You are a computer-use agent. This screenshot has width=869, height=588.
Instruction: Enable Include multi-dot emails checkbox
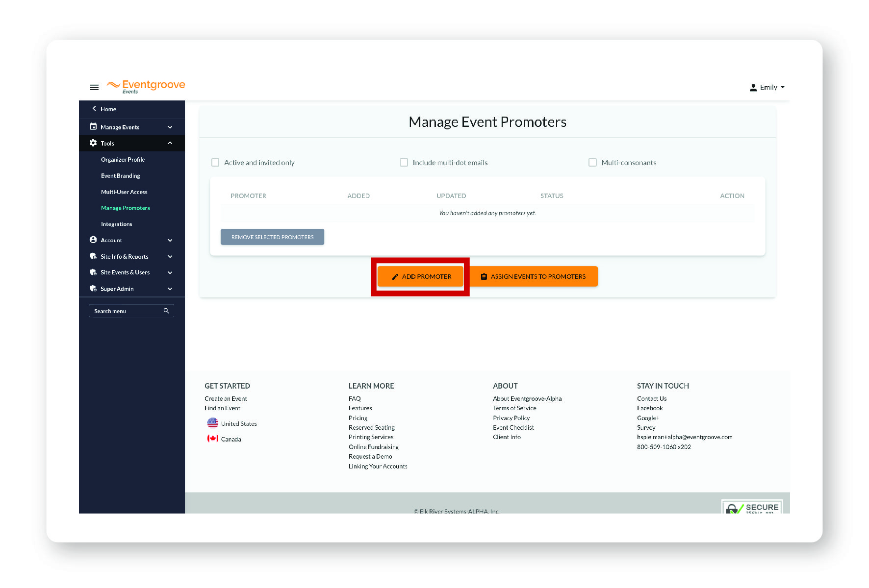click(x=404, y=162)
